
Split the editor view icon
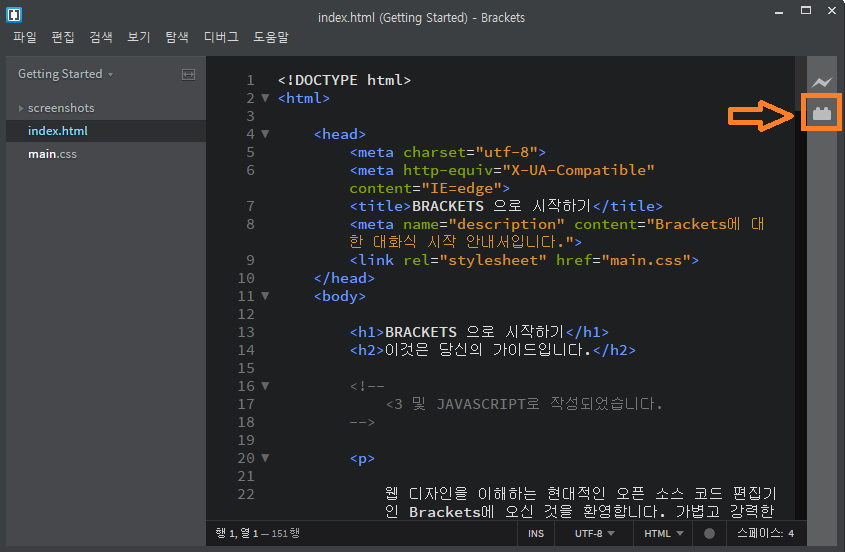pos(188,74)
